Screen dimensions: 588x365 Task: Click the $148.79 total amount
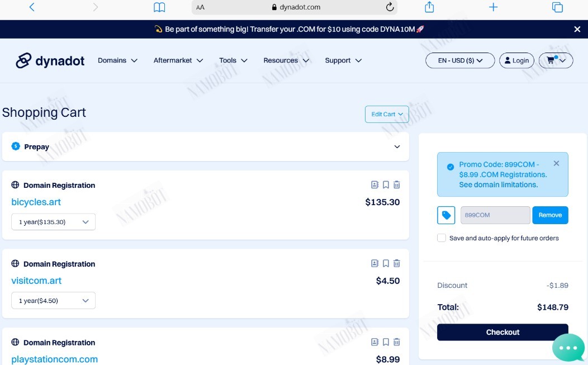pyautogui.click(x=552, y=307)
